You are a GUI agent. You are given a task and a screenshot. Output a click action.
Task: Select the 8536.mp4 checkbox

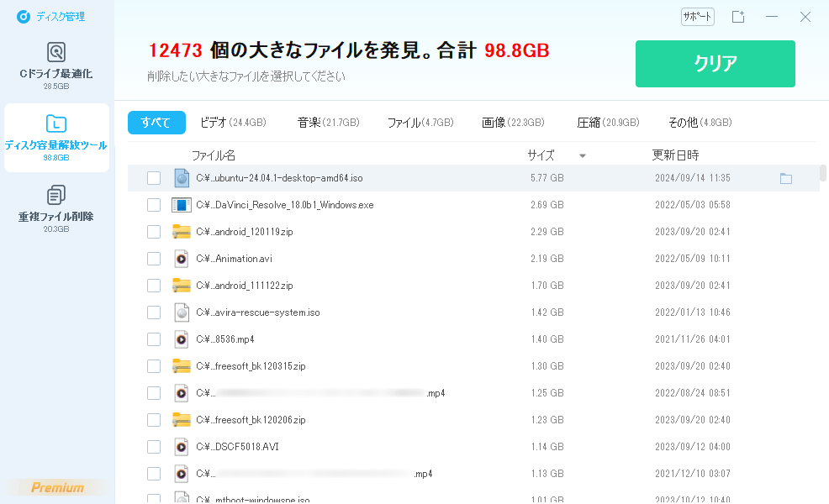[154, 339]
